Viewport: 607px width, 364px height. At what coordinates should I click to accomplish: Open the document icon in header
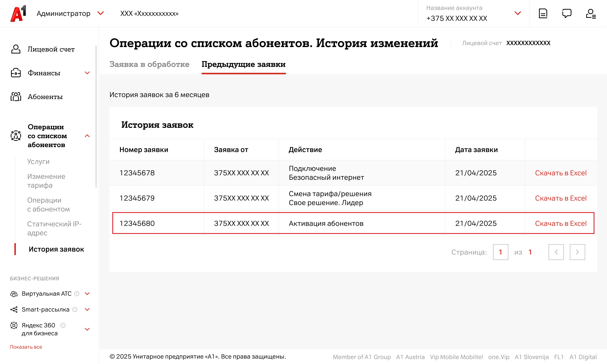(x=543, y=14)
